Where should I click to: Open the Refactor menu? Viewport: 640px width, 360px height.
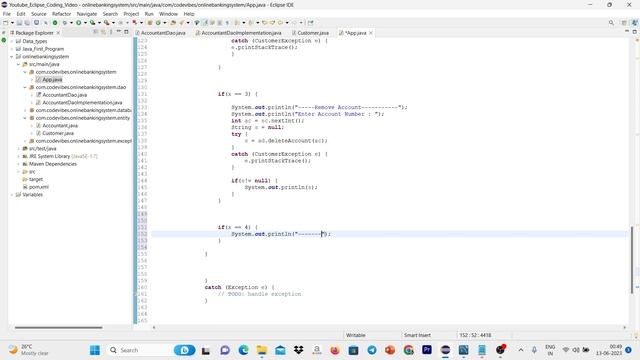[x=62, y=14]
